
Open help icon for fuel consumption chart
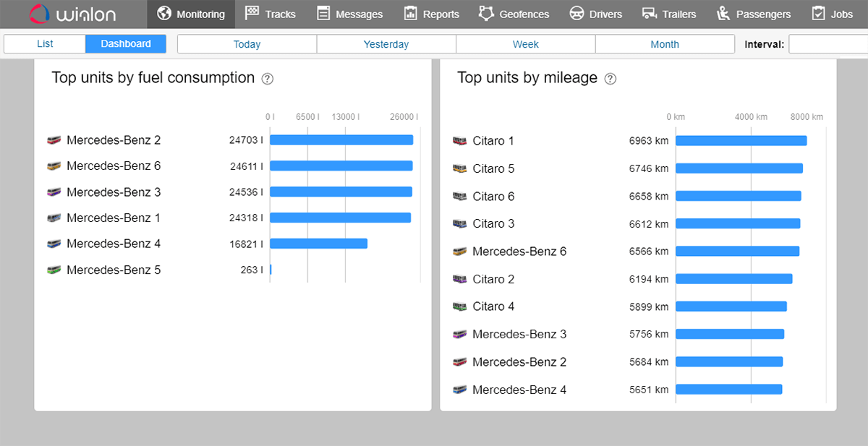267,79
